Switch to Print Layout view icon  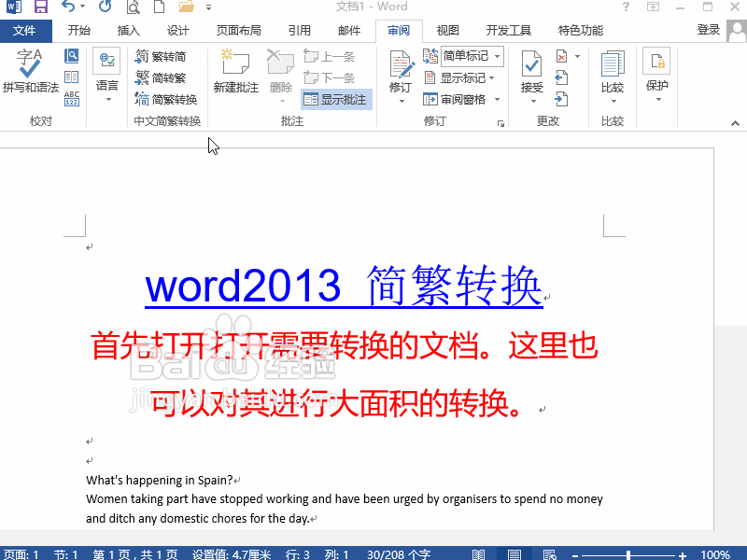514,554
